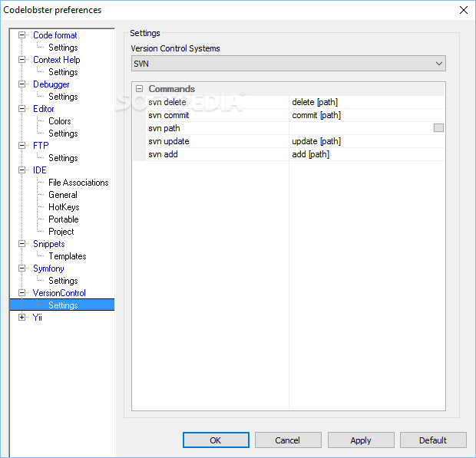Collapse the Context Help tree node
Viewport: 476px width, 458px height.
[21, 59]
